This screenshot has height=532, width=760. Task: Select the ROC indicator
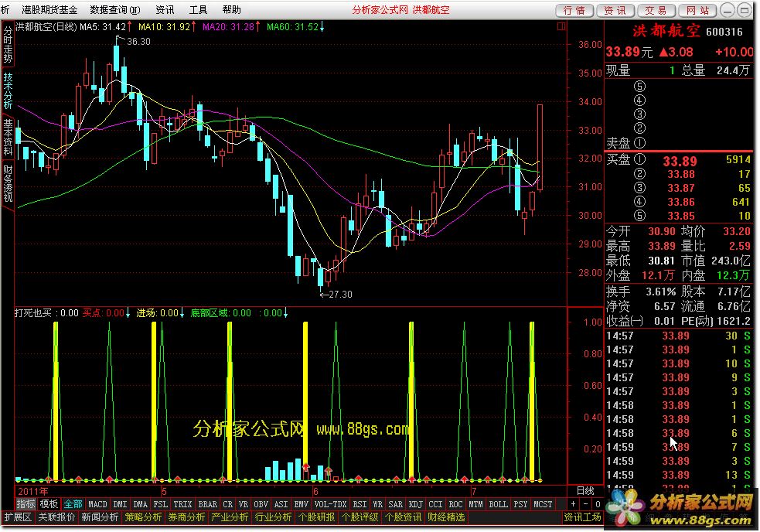(x=455, y=504)
